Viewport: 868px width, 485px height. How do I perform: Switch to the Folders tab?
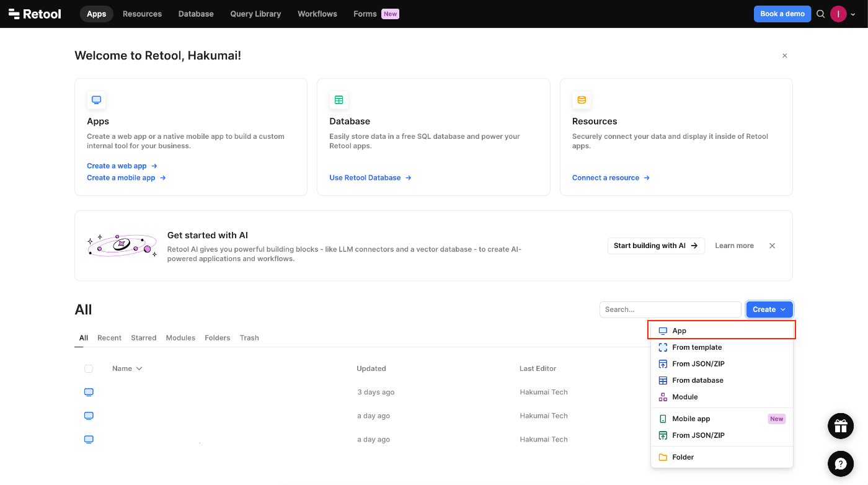pos(217,338)
